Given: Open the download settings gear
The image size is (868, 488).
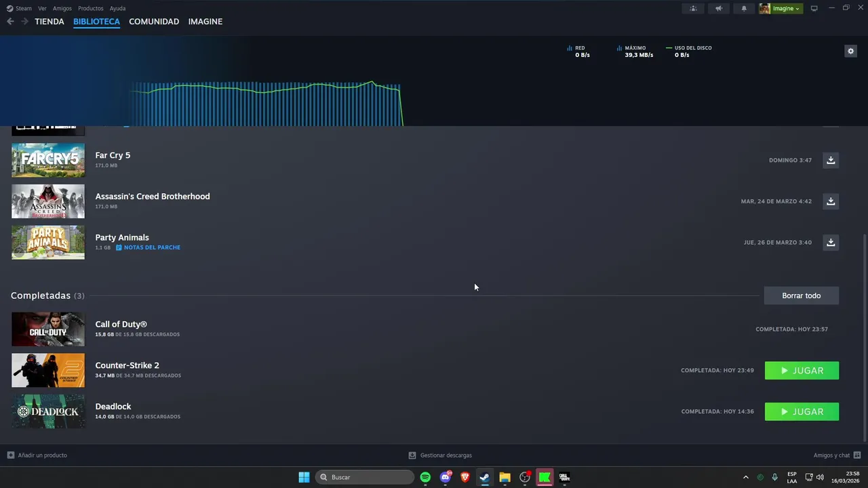Looking at the screenshot, I should [x=850, y=51].
